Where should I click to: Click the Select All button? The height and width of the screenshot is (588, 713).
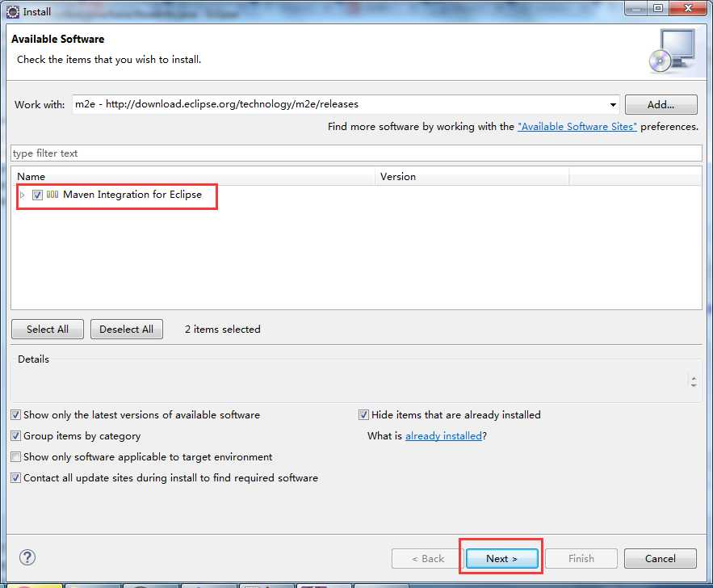[48, 330]
